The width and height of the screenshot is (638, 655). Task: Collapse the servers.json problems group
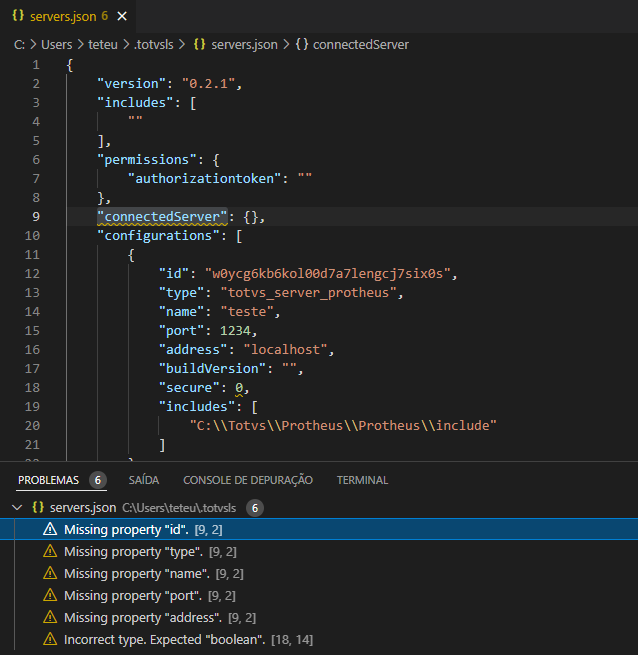click(17, 508)
